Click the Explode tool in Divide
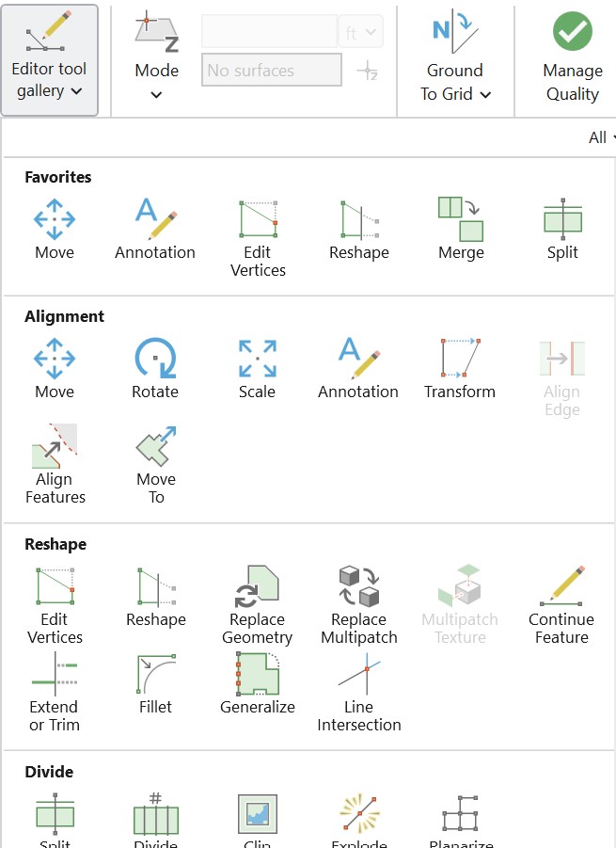 point(358,819)
